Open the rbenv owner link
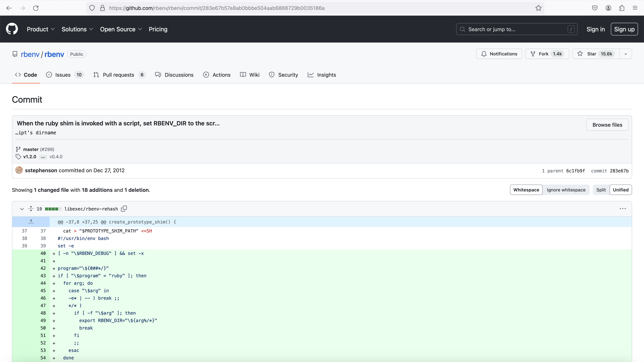This screenshot has width=644, height=362. (x=30, y=54)
